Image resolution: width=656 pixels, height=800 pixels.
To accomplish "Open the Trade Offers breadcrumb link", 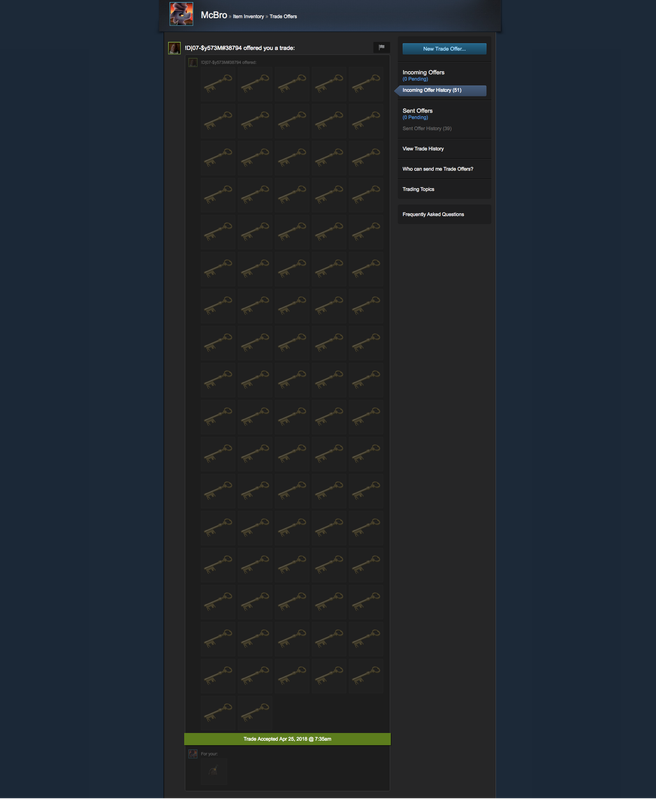I will (283, 17).
